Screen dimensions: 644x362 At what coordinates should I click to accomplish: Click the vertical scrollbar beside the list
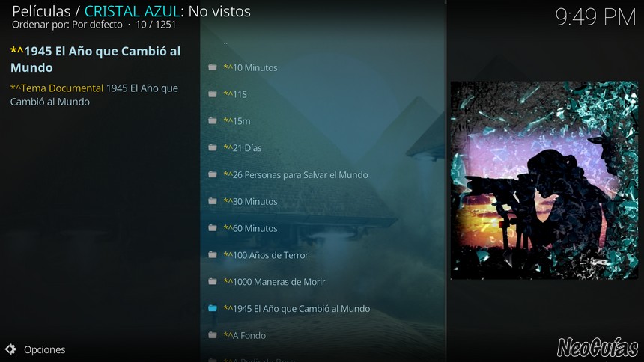point(446,181)
